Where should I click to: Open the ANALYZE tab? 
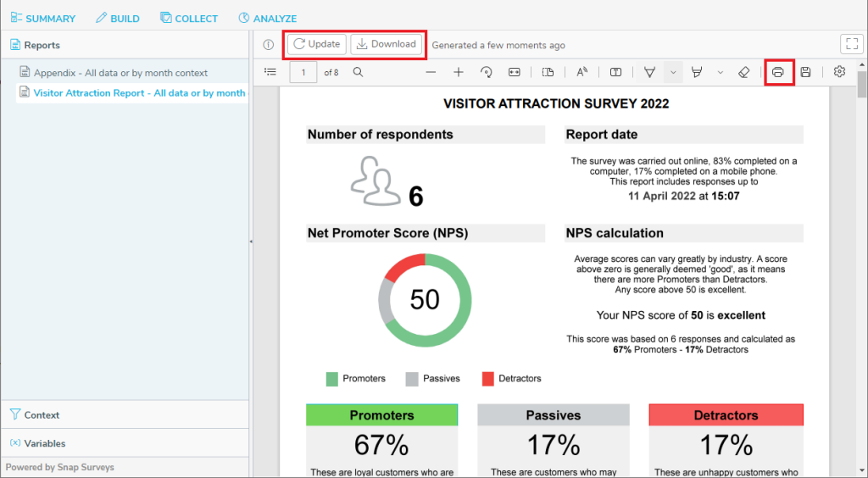(268, 19)
